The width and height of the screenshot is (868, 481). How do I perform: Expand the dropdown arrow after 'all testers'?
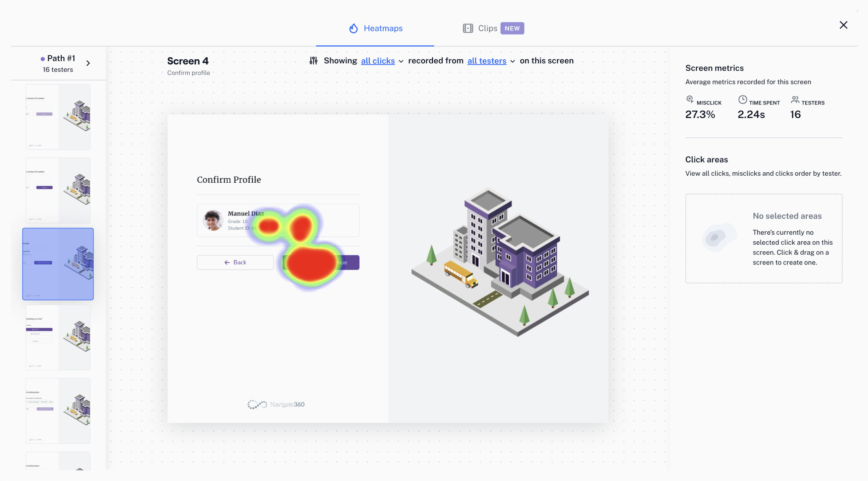pos(513,61)
